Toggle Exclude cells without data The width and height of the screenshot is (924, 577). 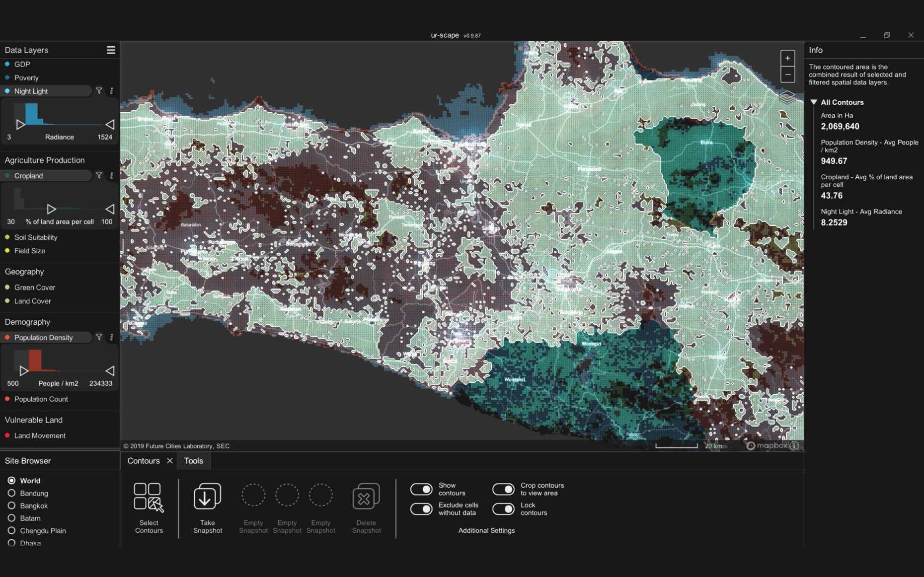click(x=421, y=509)
